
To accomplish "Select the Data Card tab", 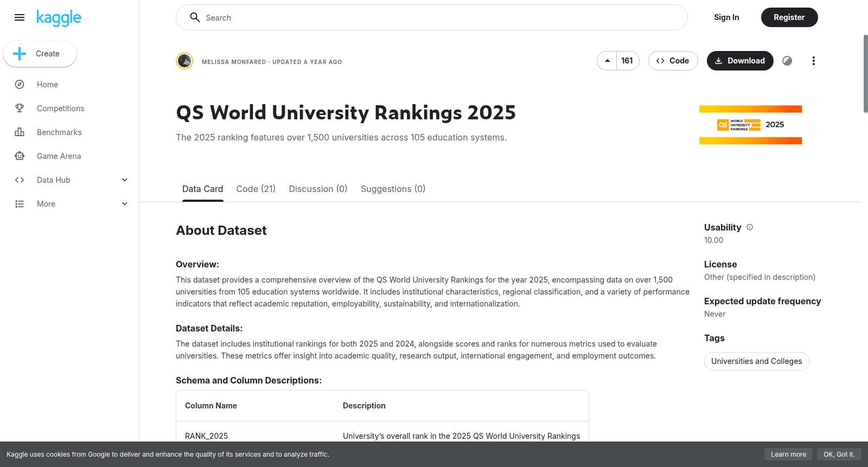I will pos(202,189).
